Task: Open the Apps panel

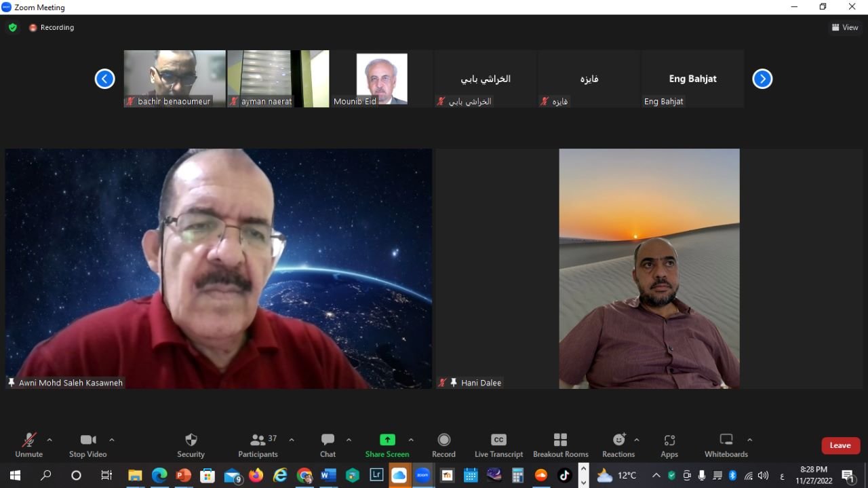Action: [x=669, y=445]
